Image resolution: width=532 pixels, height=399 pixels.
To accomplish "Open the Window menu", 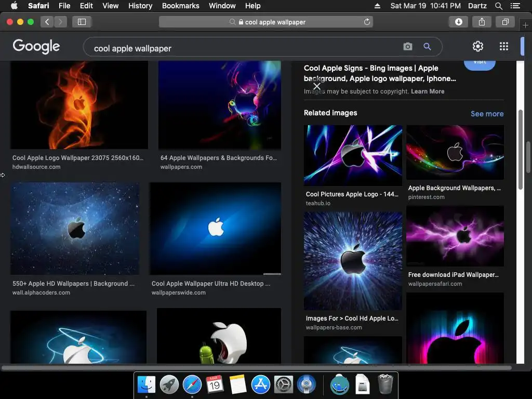I will (x=222, y=6).
